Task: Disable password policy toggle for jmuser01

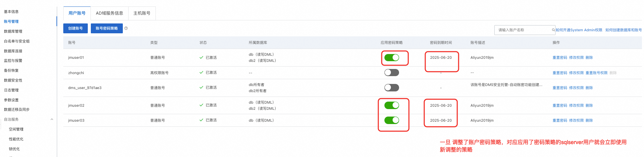Action: pyautogui.click(x=392, y=57)
